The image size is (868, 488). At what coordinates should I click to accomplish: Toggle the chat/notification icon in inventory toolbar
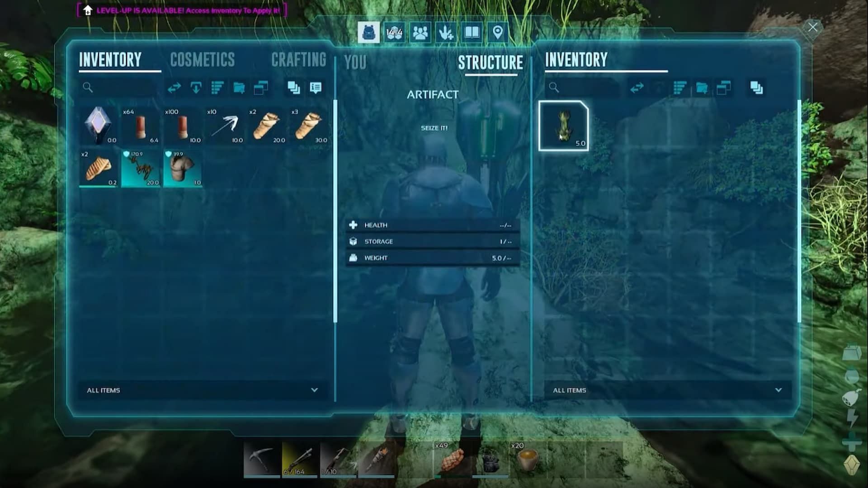pyautogui.click(x=316, y=88)
